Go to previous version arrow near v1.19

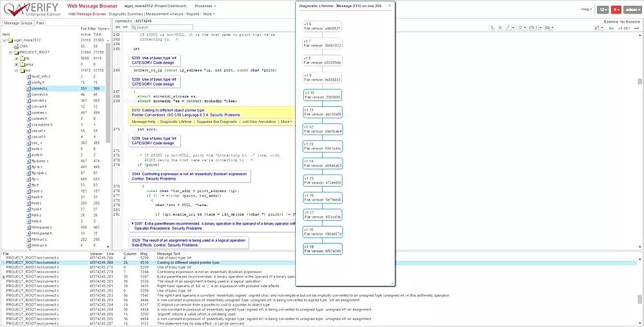click(x=612, y=28)
